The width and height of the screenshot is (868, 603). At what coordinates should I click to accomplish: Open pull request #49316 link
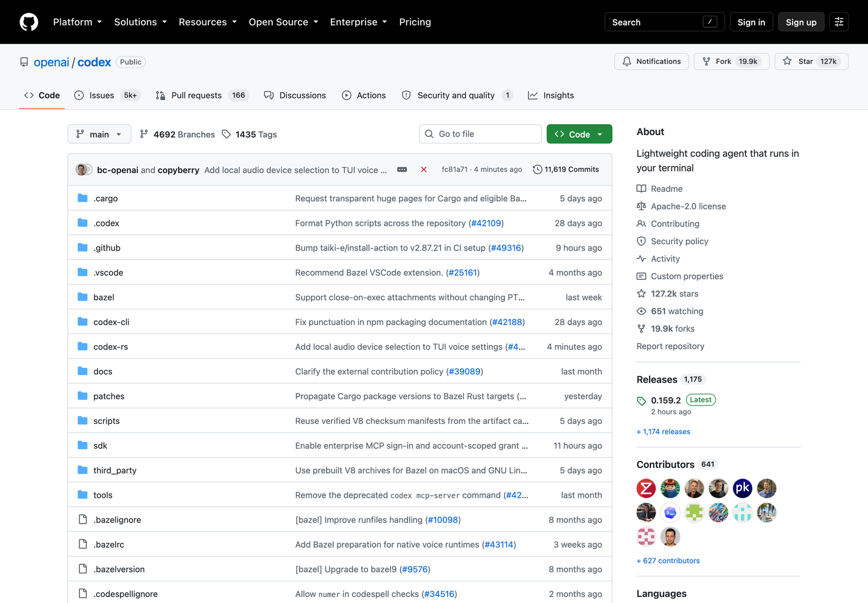click(x=506, y=248)
